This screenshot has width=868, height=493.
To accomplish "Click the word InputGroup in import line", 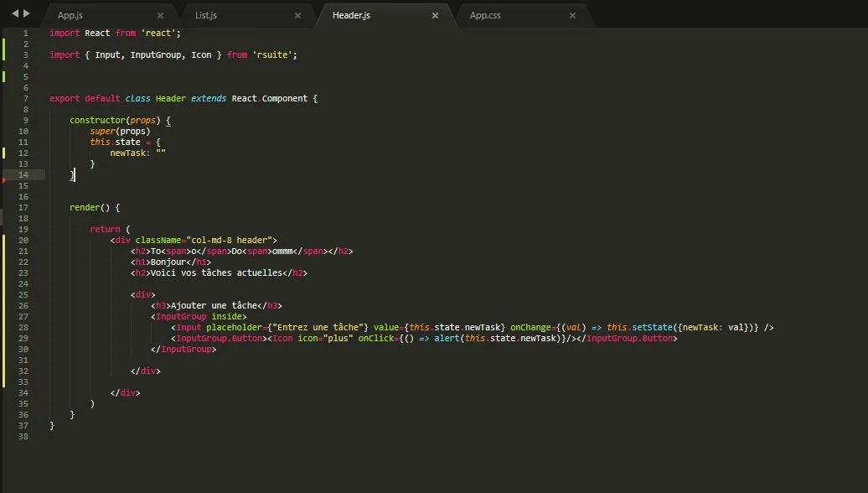I will [x=156, y=54].
